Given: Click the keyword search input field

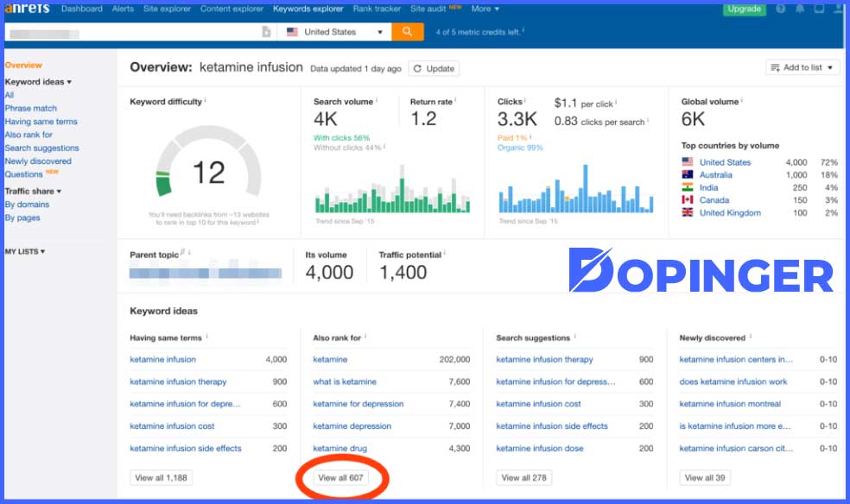Looking at the screenshot, I should [133, 33].
